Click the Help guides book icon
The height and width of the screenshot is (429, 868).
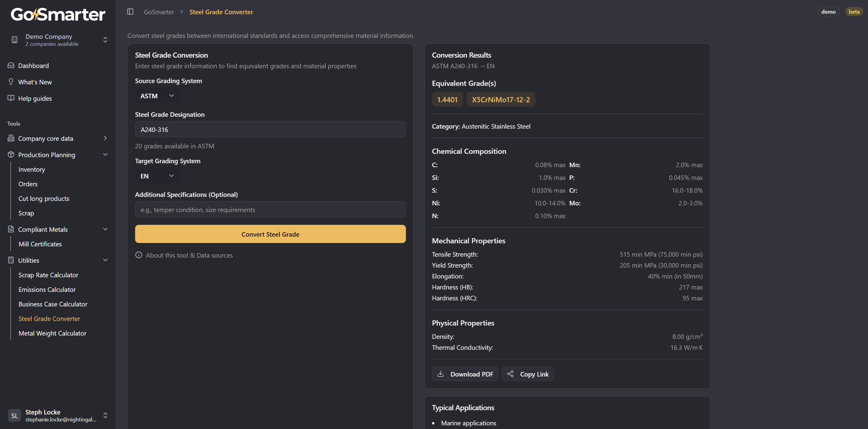pyautogui.click(x=11, y=98)
